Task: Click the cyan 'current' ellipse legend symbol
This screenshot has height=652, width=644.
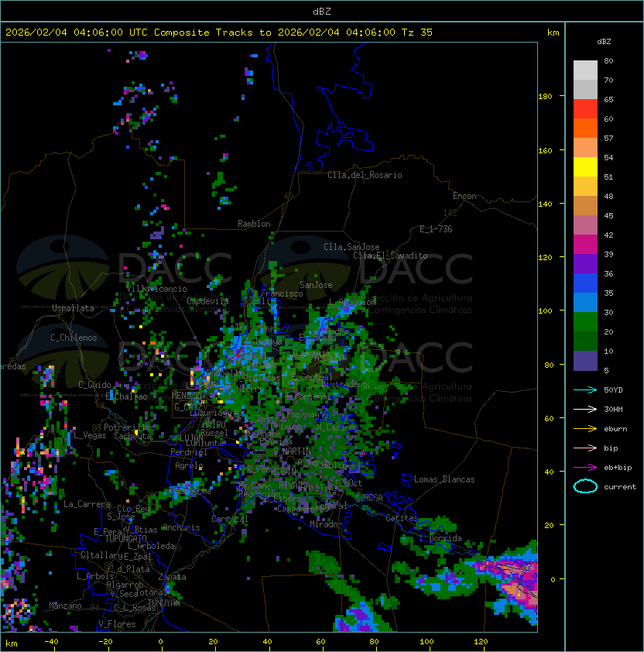Action: point(585,486)
